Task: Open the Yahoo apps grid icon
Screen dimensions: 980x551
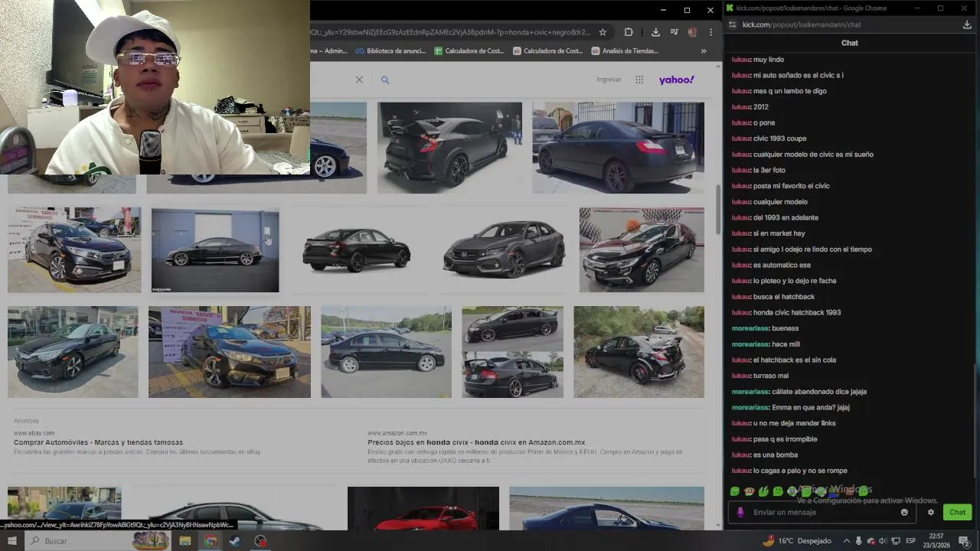Action: 639,80
